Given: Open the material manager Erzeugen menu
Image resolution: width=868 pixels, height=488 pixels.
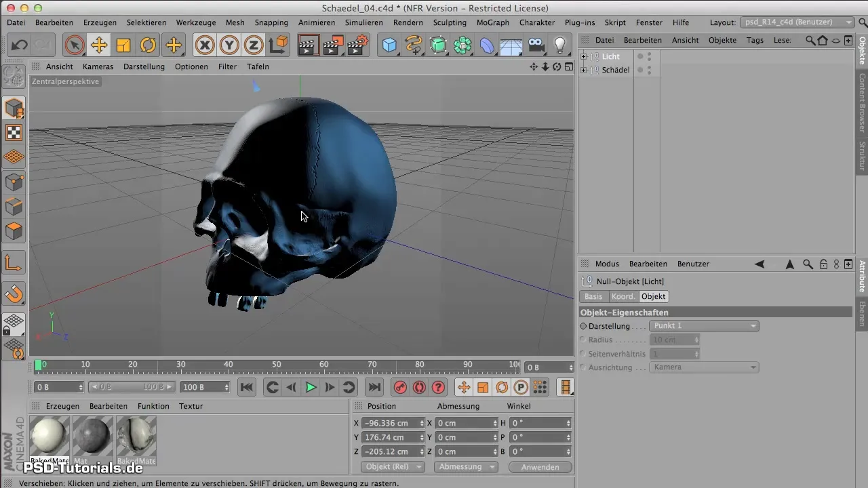Looking at the screenshot, I should point(62,406).
